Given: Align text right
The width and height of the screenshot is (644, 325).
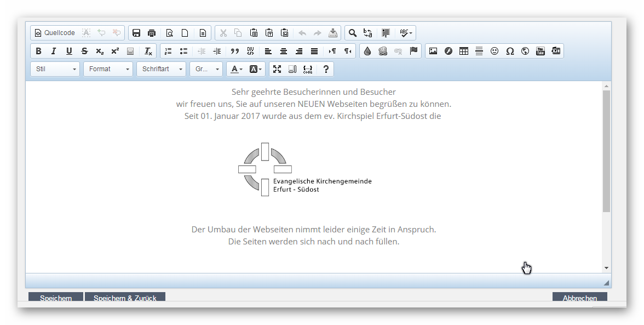Looking at the screenshot, I should point(298,51).
